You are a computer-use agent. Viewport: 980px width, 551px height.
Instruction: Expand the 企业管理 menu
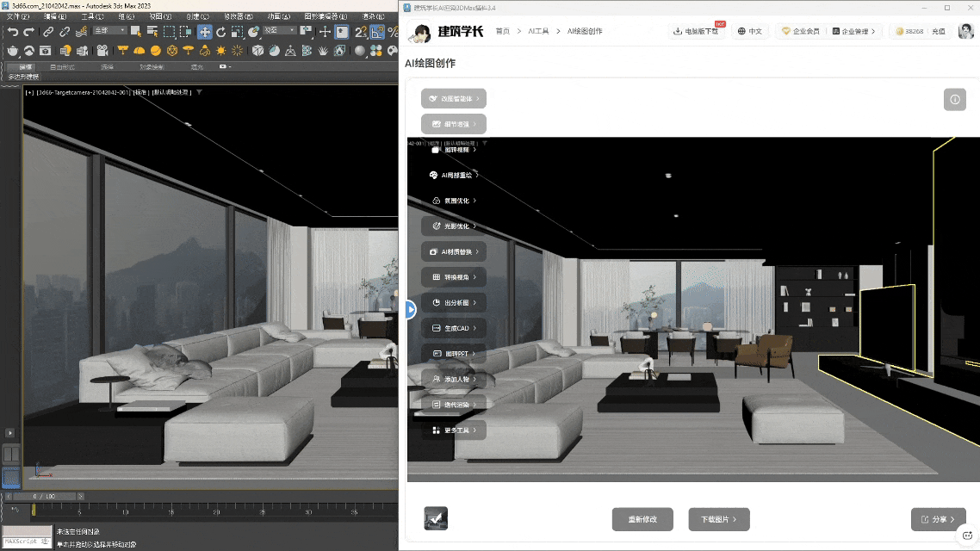[x=853, y=31]
